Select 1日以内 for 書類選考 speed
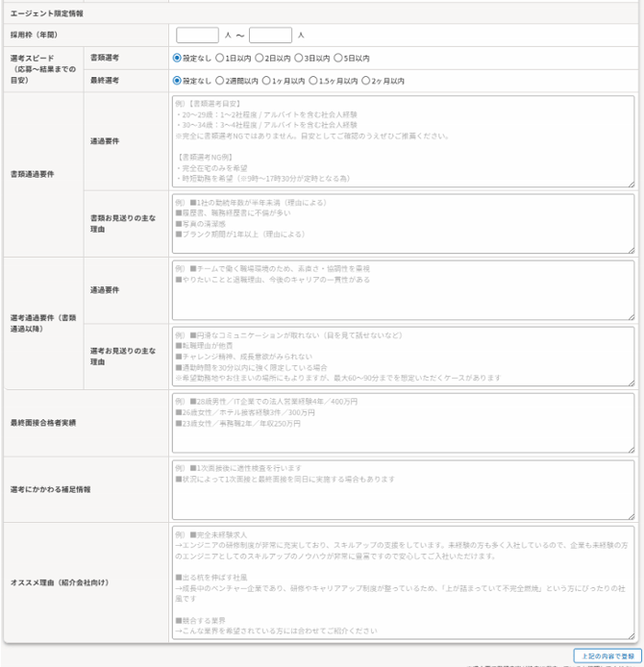Screen dimensions: 644x667 click(x=219, y=58)
